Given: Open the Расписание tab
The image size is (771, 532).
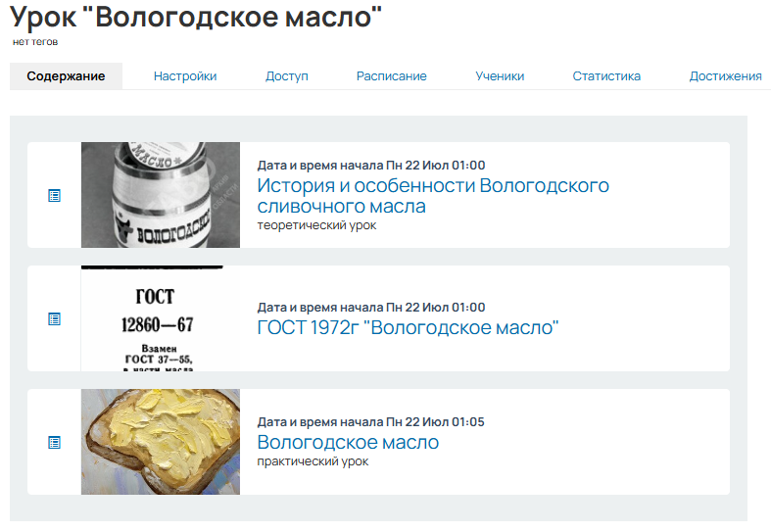Looking at the screenshot, I should pyautogui.click(x=392, y=76).
